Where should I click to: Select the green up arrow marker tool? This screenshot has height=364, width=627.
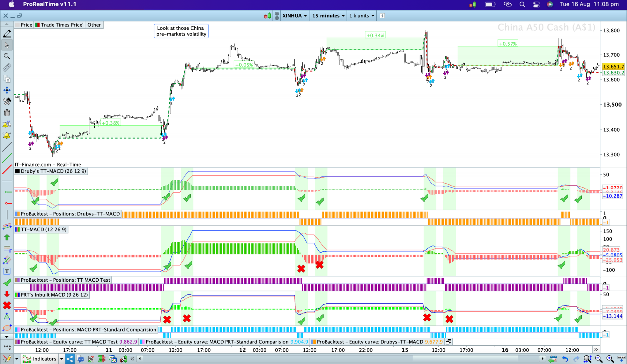tap(7, 237)
